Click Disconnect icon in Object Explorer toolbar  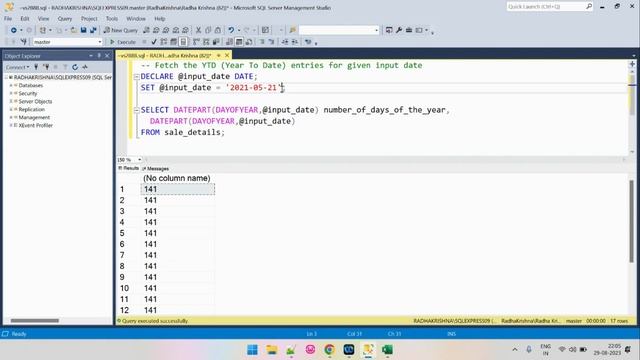[x=46, y=67]
